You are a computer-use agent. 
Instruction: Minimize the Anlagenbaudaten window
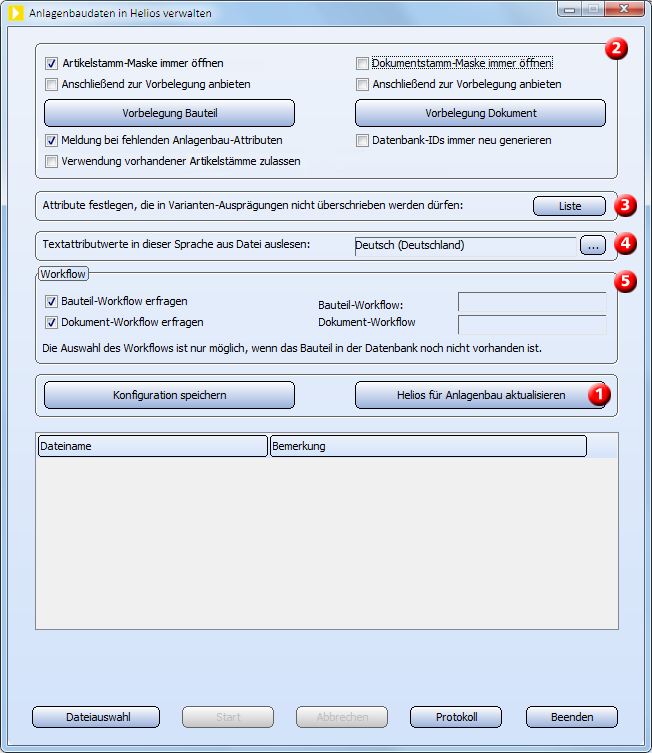click(569, 9)
